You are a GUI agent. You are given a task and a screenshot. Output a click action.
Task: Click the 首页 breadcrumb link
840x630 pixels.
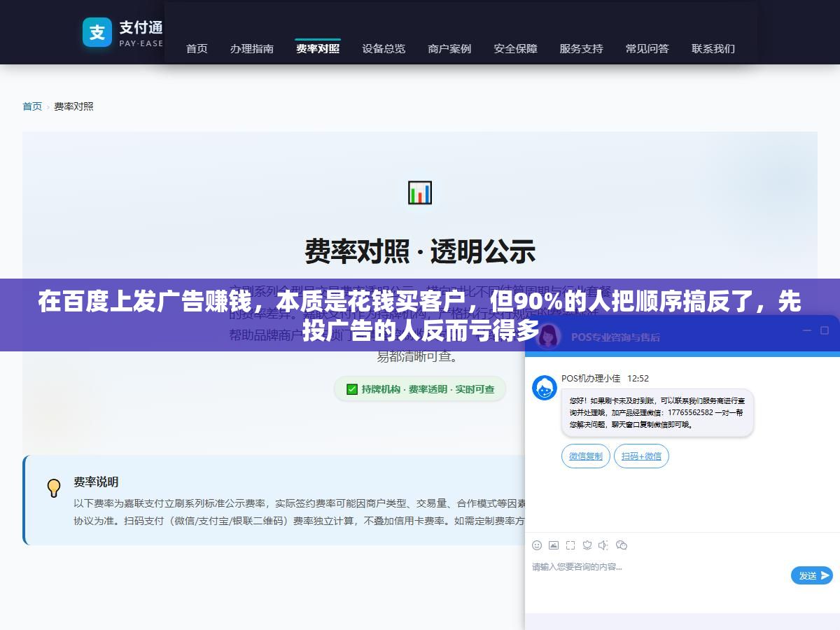click(x=32, y=106)
